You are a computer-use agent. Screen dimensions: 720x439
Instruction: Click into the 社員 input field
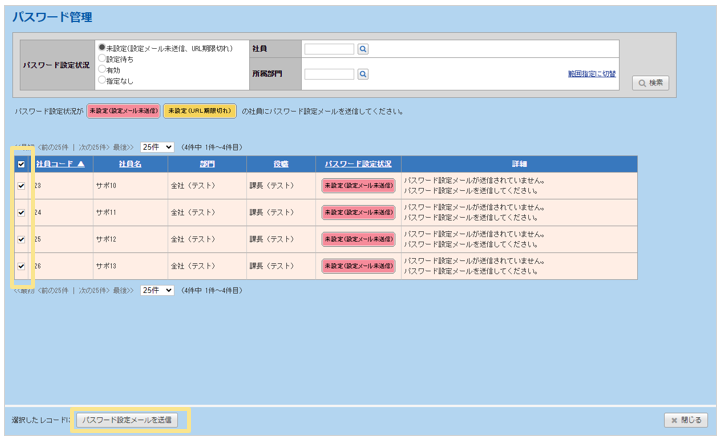click(329, 48)
